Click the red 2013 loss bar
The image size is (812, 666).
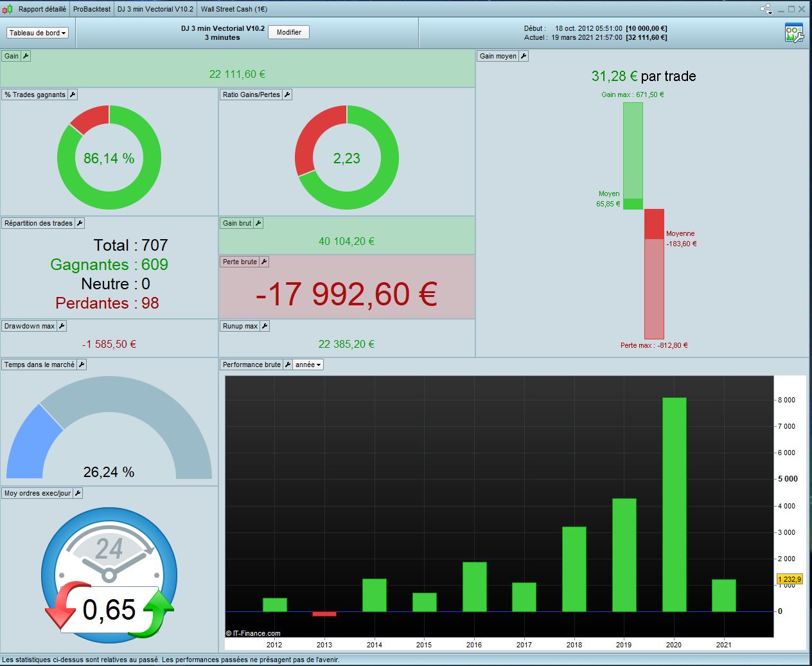[x=324, y=614]
